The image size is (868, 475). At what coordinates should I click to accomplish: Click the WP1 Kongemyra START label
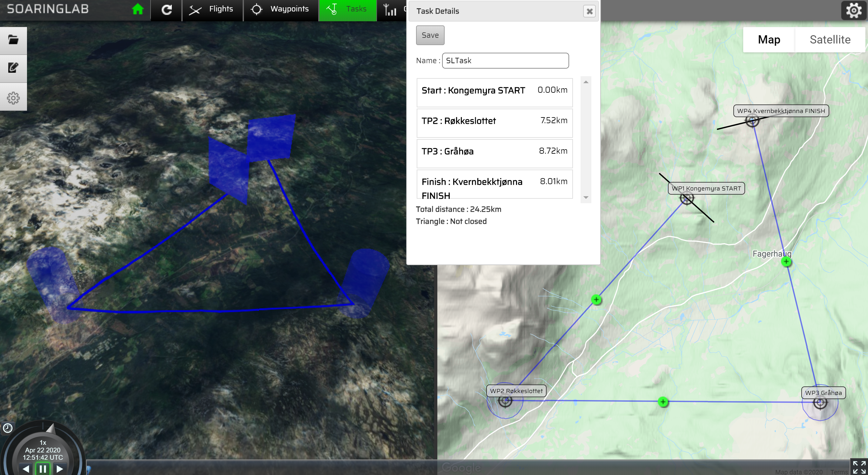click(706, 188)
